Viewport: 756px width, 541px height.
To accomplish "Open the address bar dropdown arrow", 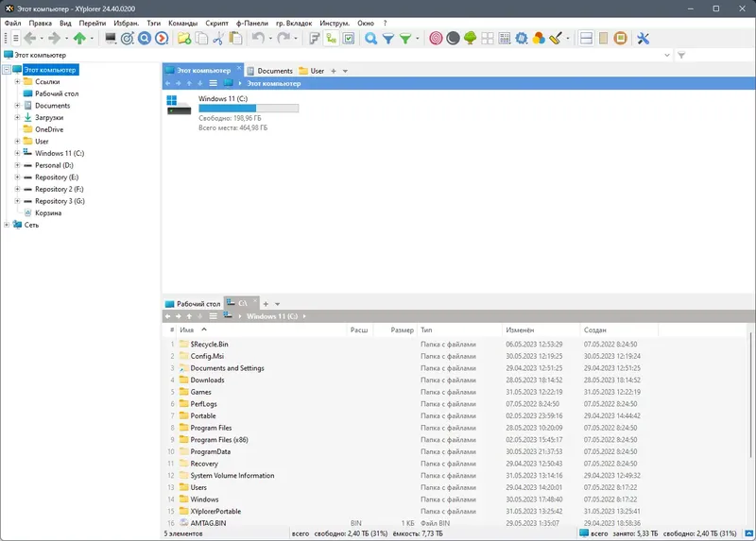I will pos(667,55).
